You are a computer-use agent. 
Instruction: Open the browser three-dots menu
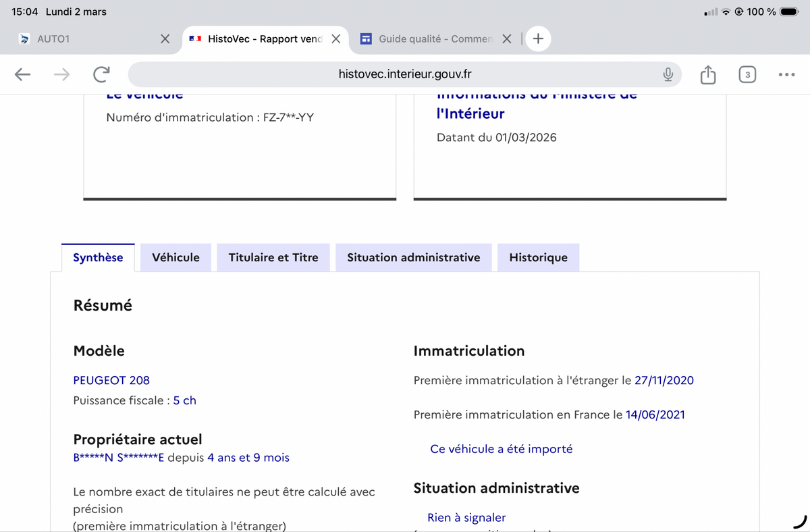tap(786, 74)
